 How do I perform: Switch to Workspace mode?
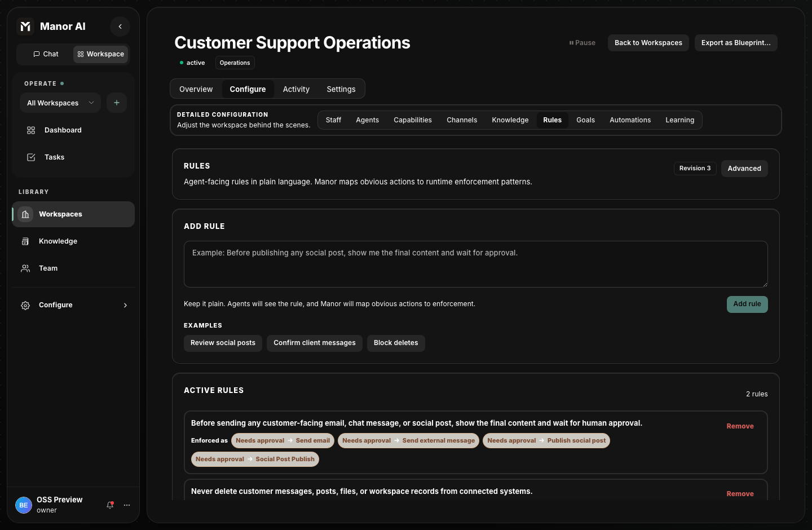click(x=101, y=54)
